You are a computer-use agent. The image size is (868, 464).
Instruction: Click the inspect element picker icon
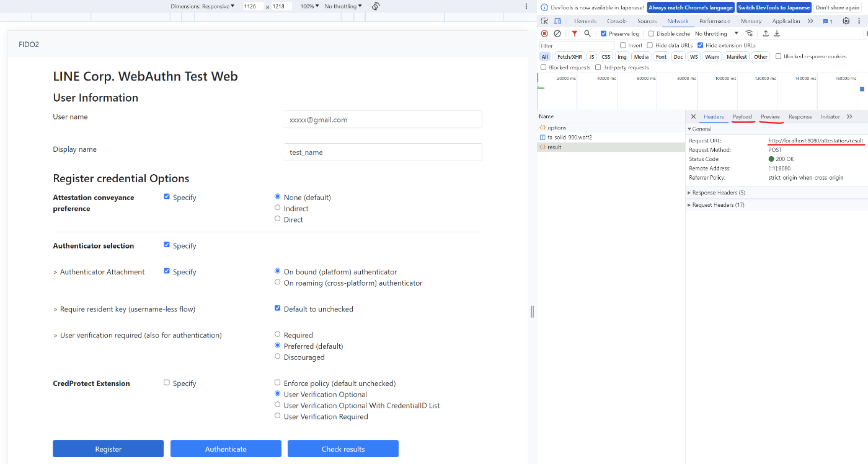pyautogui.click(x=544, y=21)
